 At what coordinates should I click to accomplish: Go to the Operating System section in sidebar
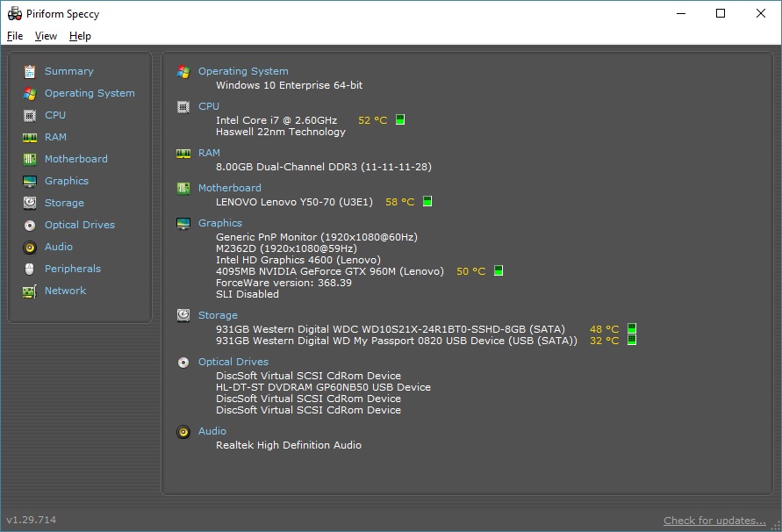point(90,93)
